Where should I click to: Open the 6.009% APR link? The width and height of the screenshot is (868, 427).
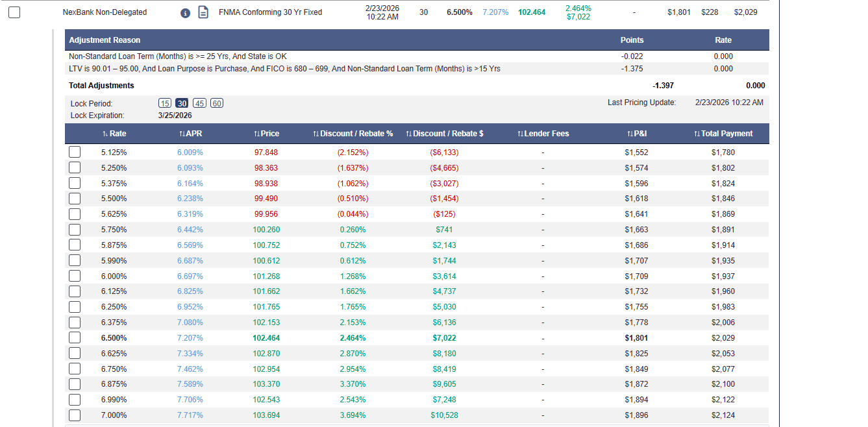coord(190,152)
